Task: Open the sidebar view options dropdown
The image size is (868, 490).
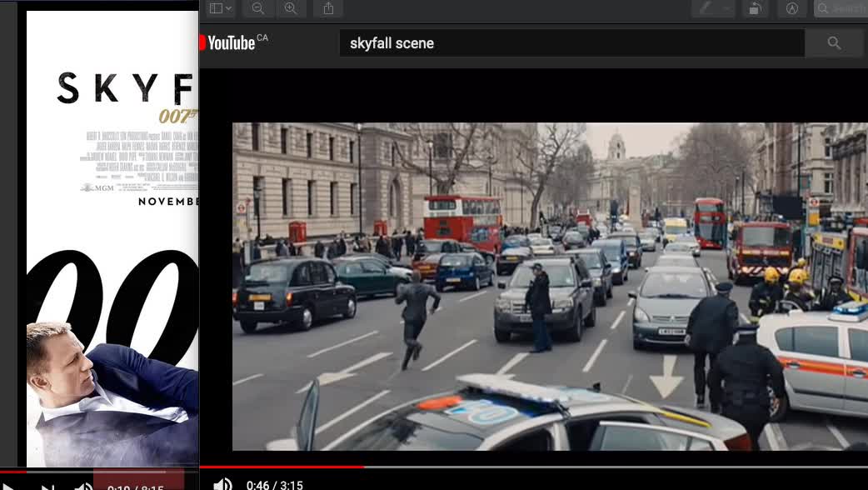Action: (220, 8)
